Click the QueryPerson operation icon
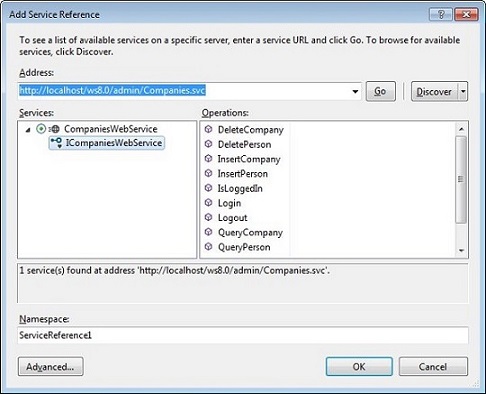Screen dimensions: 486x394 coord(208,247)
